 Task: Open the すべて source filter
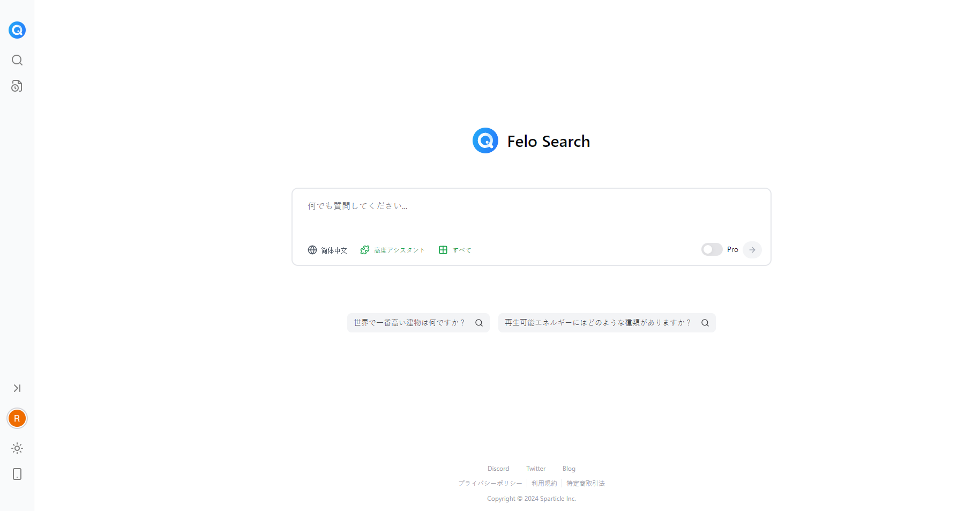(x=455, y=250)
